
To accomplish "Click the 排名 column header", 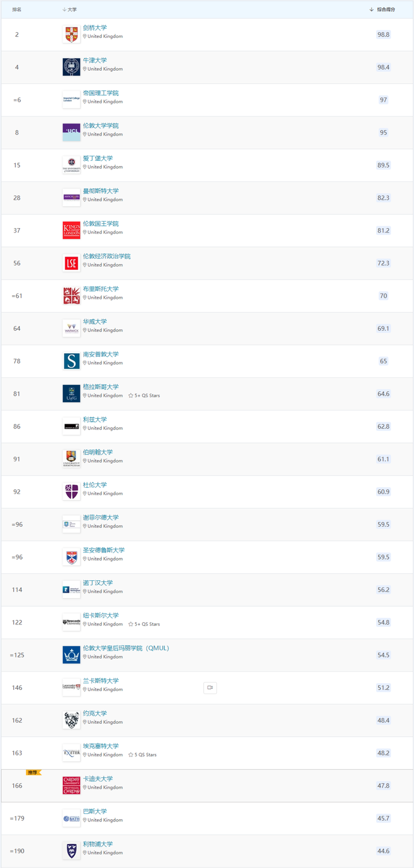I will point(17,10).
